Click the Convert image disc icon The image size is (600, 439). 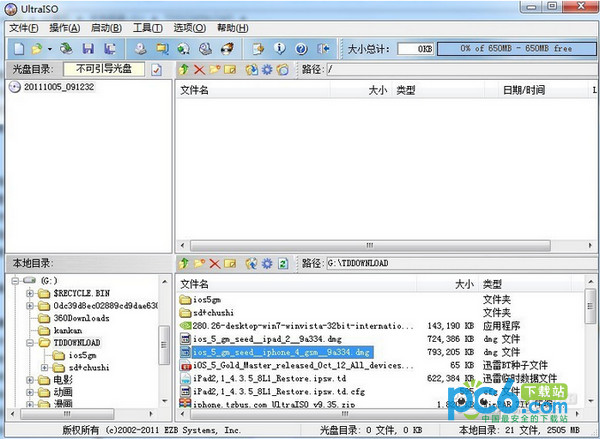tap(184, 49)
